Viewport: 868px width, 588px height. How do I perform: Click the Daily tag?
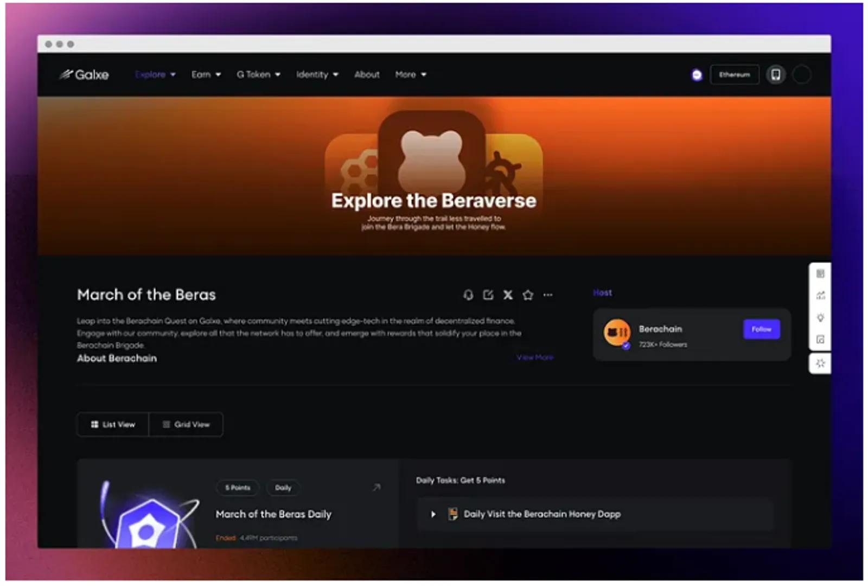(x=283, y=488)
